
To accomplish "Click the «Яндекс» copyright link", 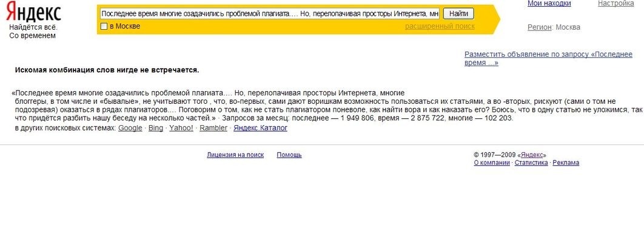I will [x=532, y=155].
